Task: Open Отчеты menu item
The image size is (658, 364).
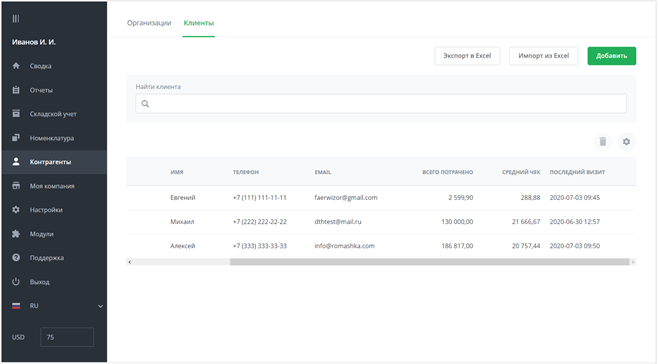Action: pyautogui.click(x=41, y=90)
